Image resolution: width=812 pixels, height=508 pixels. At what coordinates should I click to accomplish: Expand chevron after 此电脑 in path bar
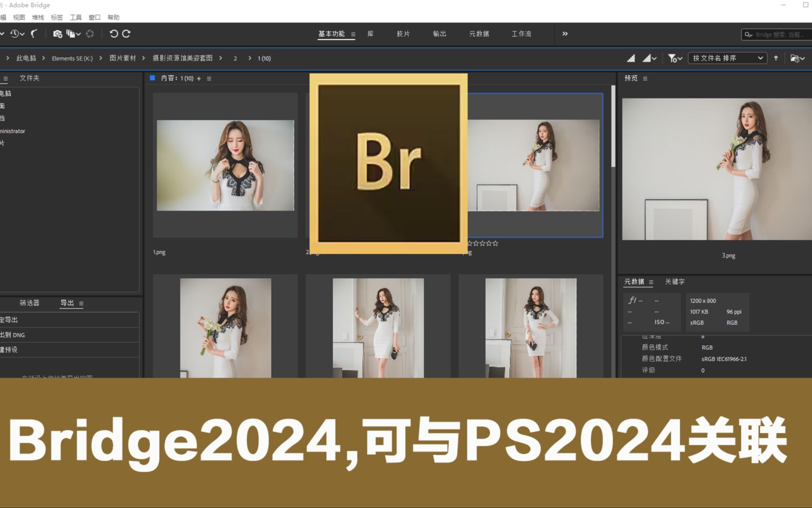[x=44, y=58]
